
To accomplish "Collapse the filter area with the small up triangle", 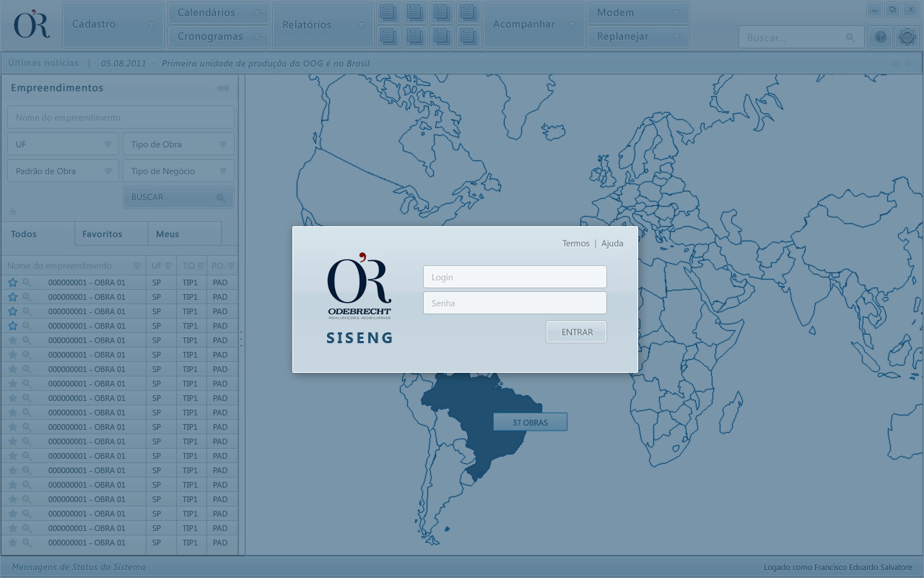I will pos(12,212).
